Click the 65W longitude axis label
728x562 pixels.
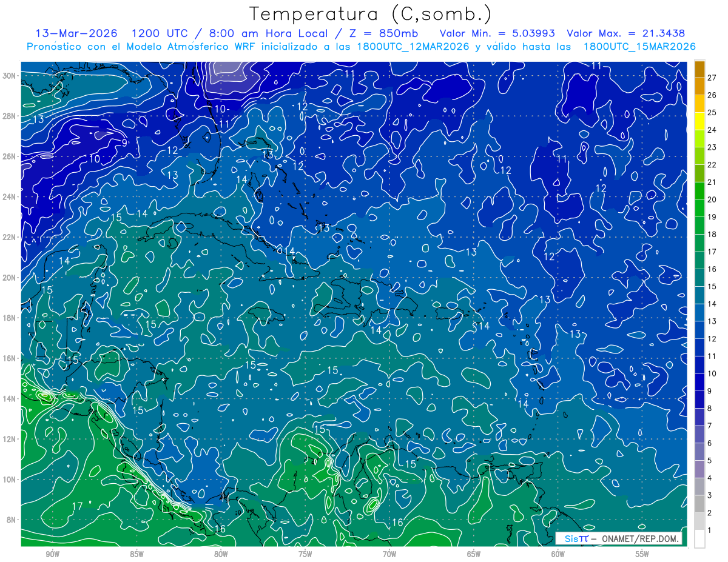coord(474,554)
